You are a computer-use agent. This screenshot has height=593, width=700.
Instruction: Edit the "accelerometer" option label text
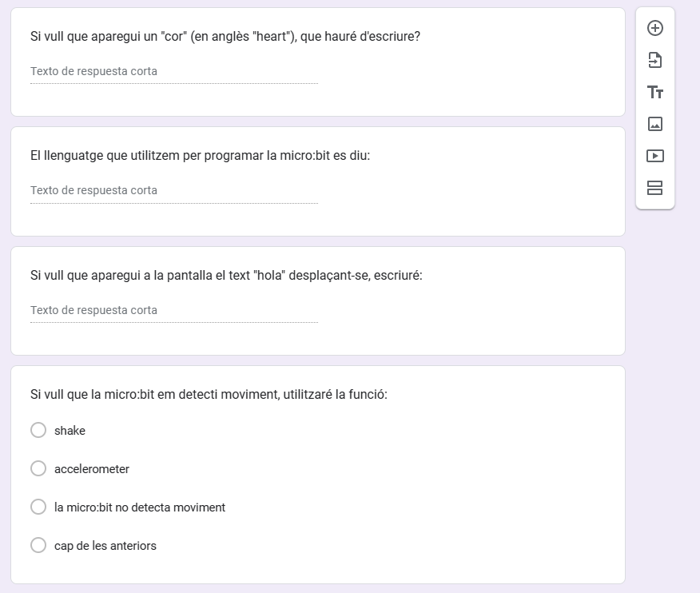click(92, 469)
